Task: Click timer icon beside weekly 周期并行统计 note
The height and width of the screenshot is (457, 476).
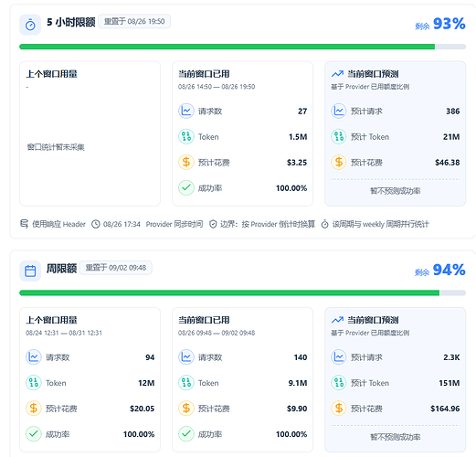Action: 324,224
